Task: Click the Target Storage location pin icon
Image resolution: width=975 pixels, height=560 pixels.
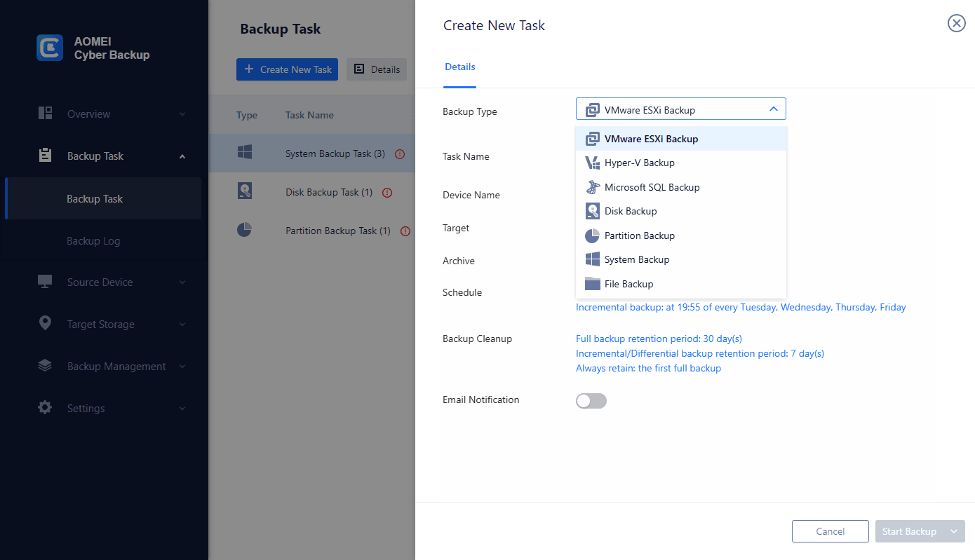Action: point(46,323)
